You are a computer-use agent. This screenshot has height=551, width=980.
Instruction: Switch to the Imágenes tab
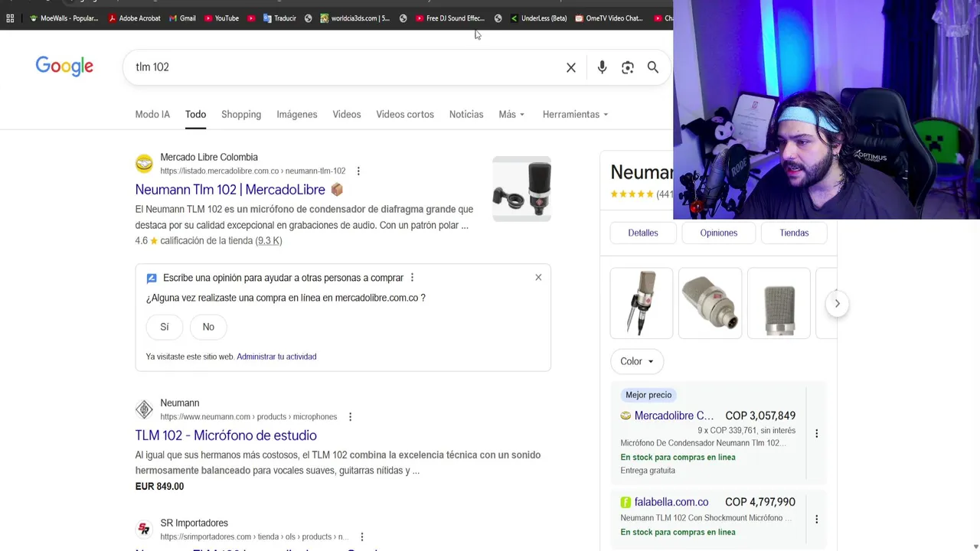[297, 114]
